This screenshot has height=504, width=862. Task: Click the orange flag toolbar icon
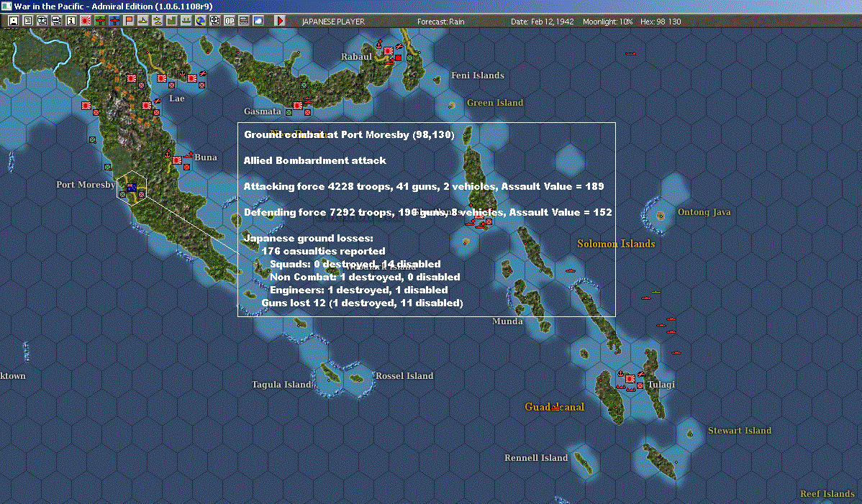tap(129, 21)
